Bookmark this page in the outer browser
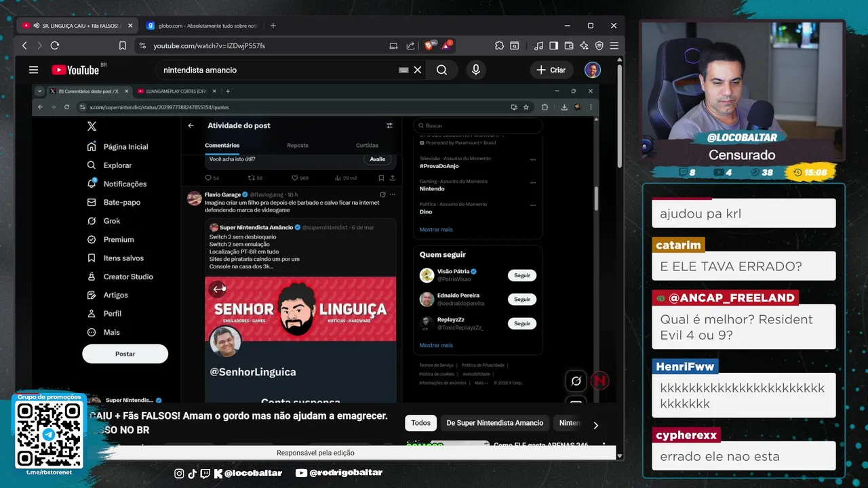The height and width of the screenshot is (488, 868). click(x=123, y=45)
